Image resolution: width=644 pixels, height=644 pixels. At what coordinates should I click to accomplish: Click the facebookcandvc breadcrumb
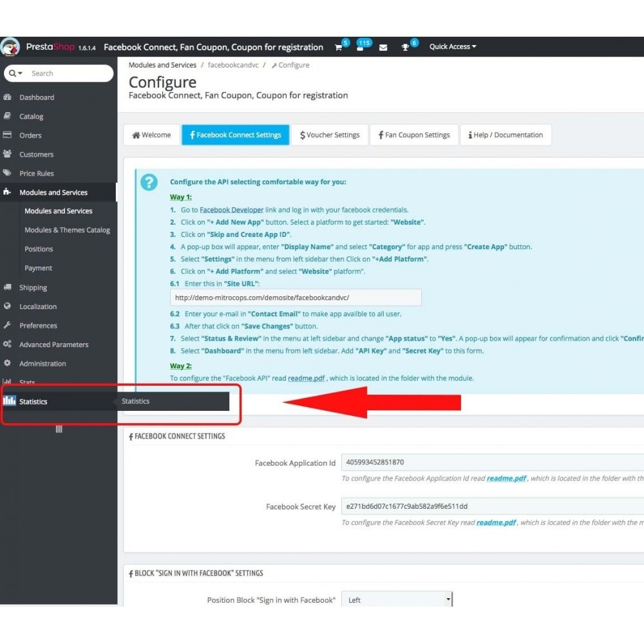233,65
